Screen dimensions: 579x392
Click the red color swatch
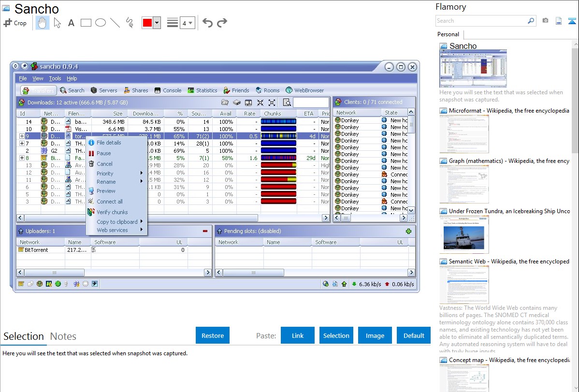coord(147,23)
